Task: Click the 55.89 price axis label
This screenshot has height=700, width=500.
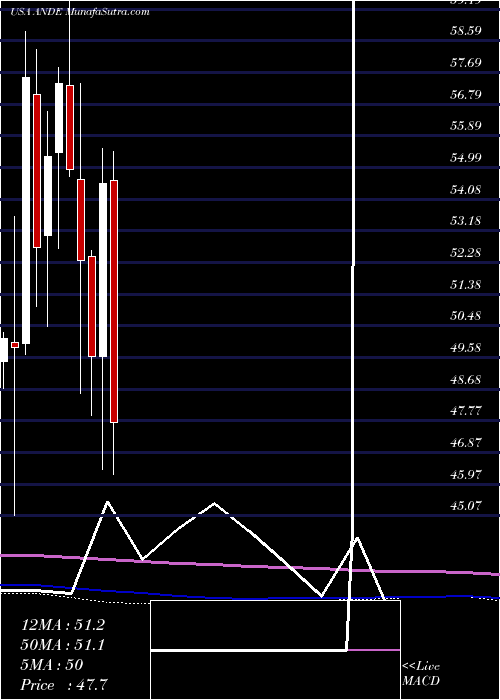Action: [x=466, y=126]
